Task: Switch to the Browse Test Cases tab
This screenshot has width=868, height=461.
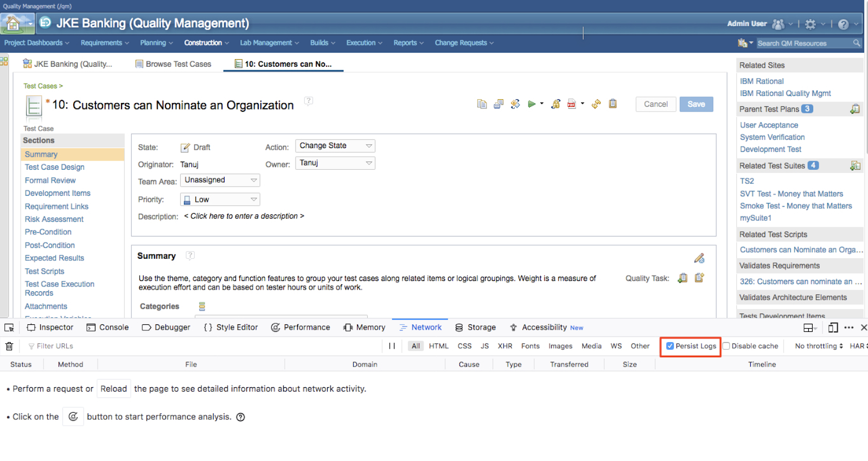Action: click(173, 64)
